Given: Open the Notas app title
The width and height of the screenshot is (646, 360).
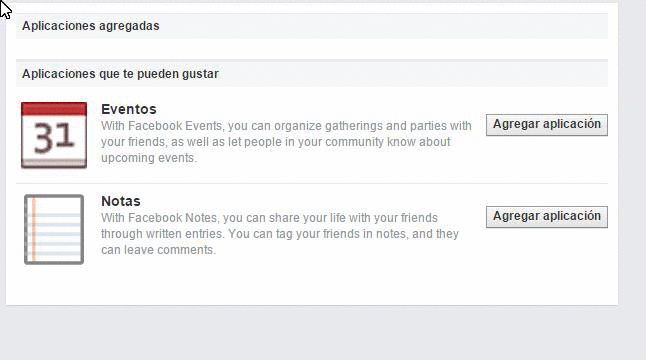Looking at the screenshot, I should pyautogui.click(x=121, y=201).
